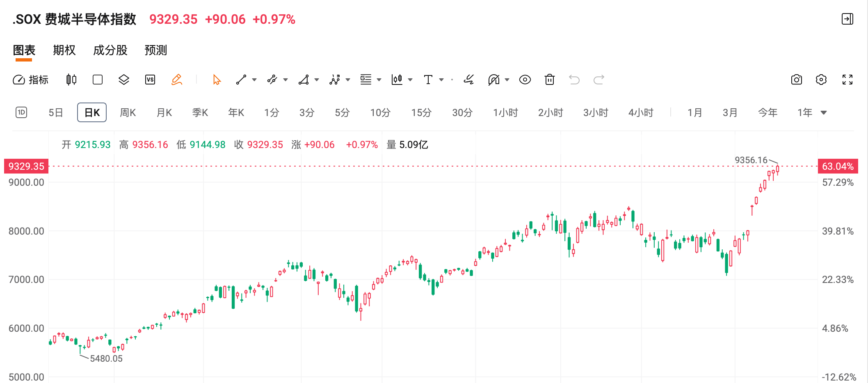This screenshot has height=383, width=868.
Task: Activate the orange drawing pencil tool
Action: click(x=177, y=80)
